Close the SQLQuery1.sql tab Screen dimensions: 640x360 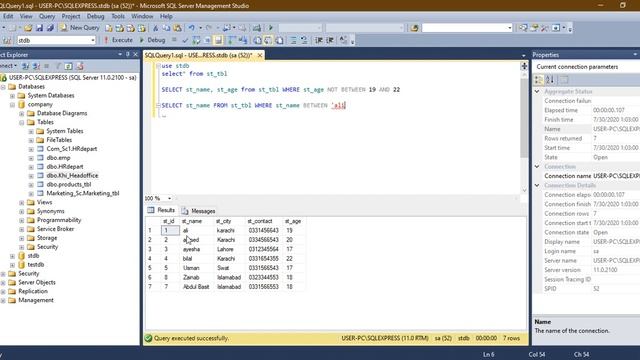pos(260,55)
